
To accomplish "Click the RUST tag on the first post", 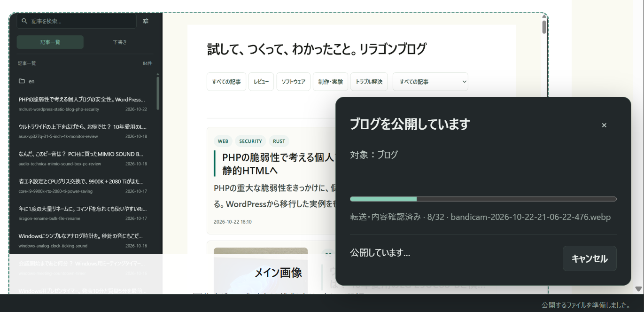I will point(279,141).
